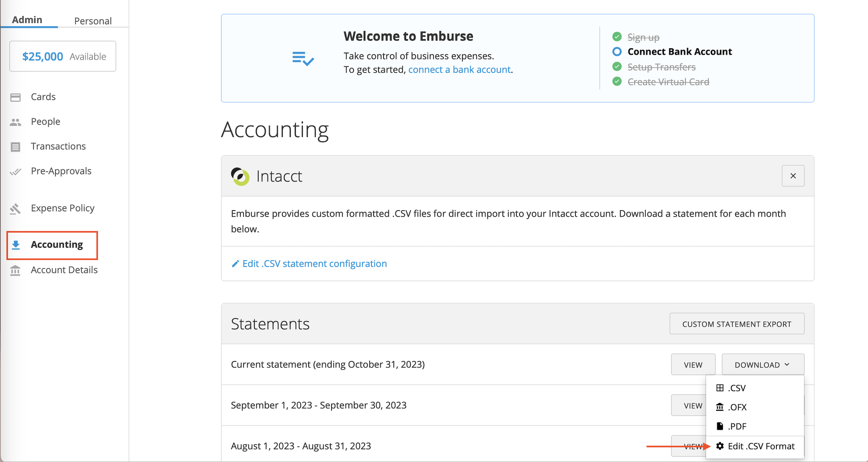Click the People icon in the sidebar
Image resolution: width=868 pixels, height=462 pixels.
point(16,122)
